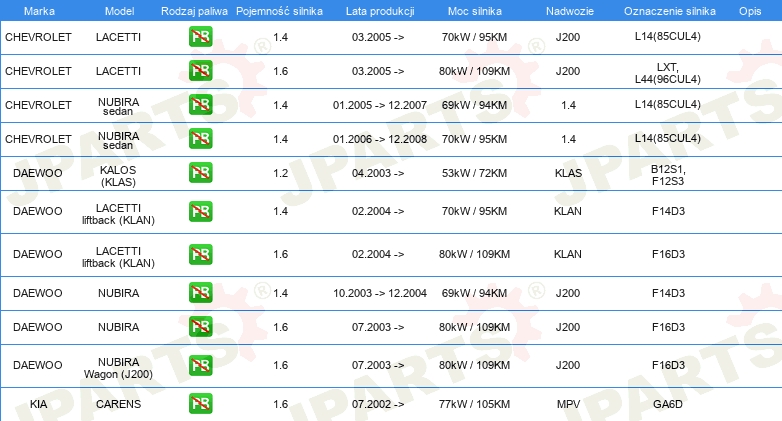Click the production date 04.2003 ->
Screen dimensions: 782x421
(x=378, y=173)
